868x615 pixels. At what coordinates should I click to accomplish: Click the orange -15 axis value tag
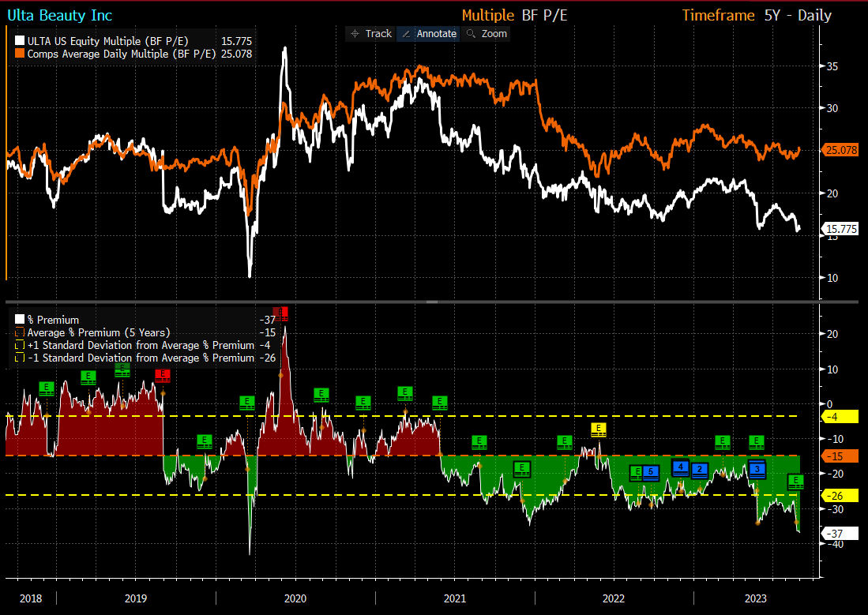(841, 456)
